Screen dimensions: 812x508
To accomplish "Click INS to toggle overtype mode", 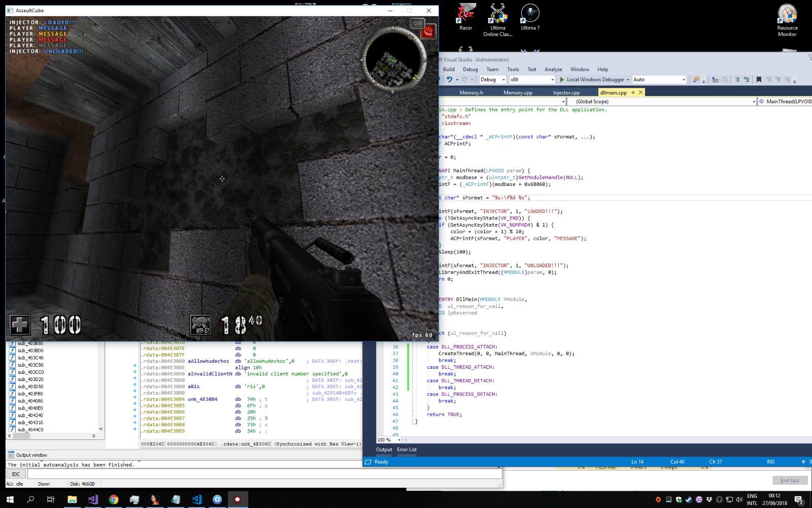I will tap(770, 461).
